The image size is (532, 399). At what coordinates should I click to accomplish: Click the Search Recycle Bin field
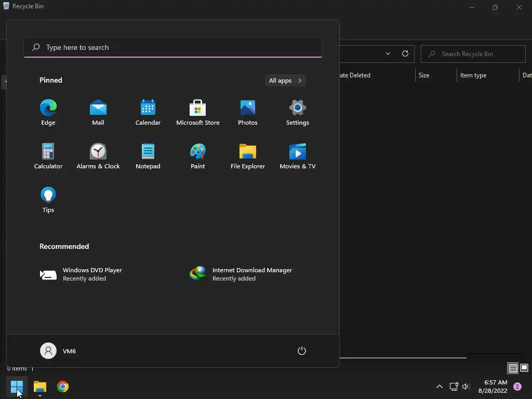tap(473, 54)
